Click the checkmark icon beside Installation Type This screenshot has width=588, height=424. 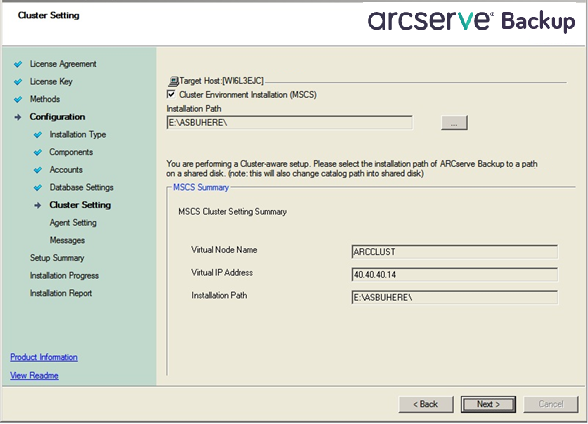click(x=38, y=135)
